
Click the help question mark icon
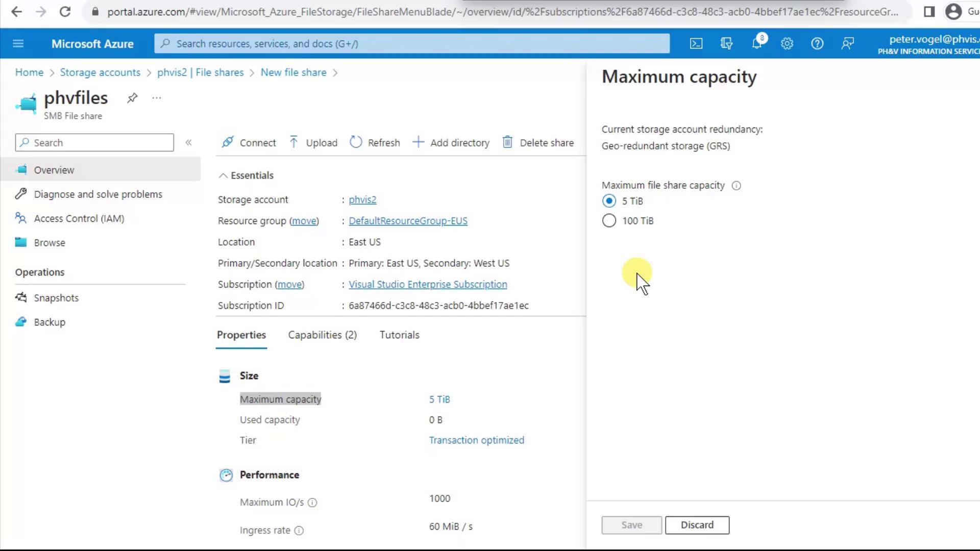[x=817, y=44]
